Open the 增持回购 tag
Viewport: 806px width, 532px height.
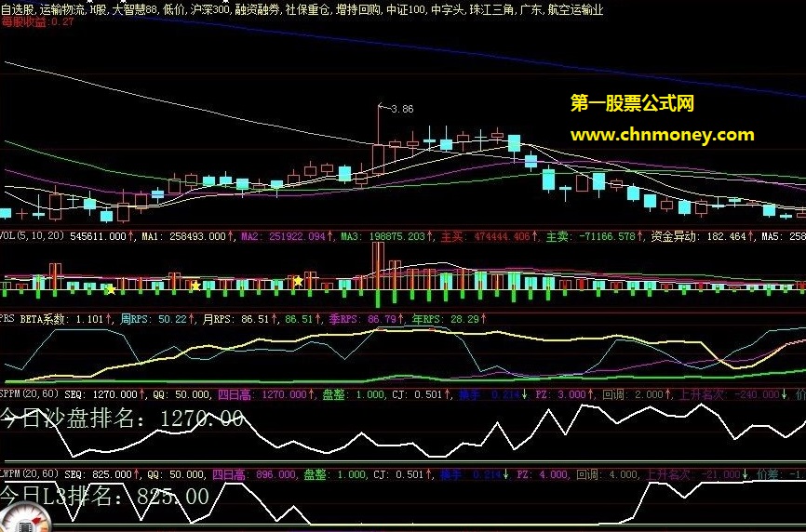click(358, 9)
